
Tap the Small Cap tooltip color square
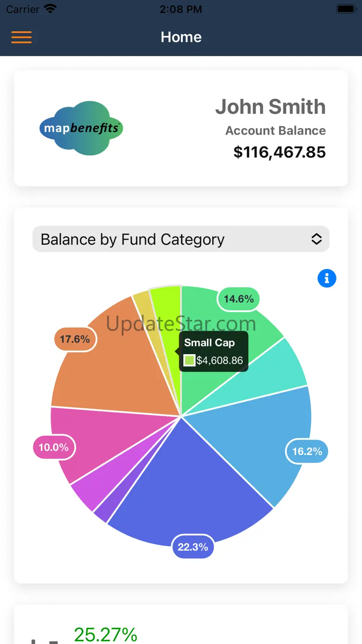click(x=189, y=360)
